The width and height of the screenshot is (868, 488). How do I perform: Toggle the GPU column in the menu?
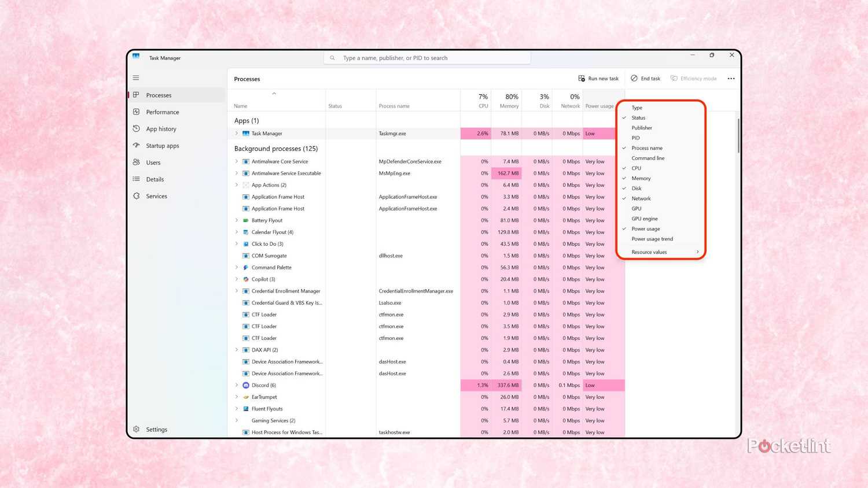click(x=637, y=209)
